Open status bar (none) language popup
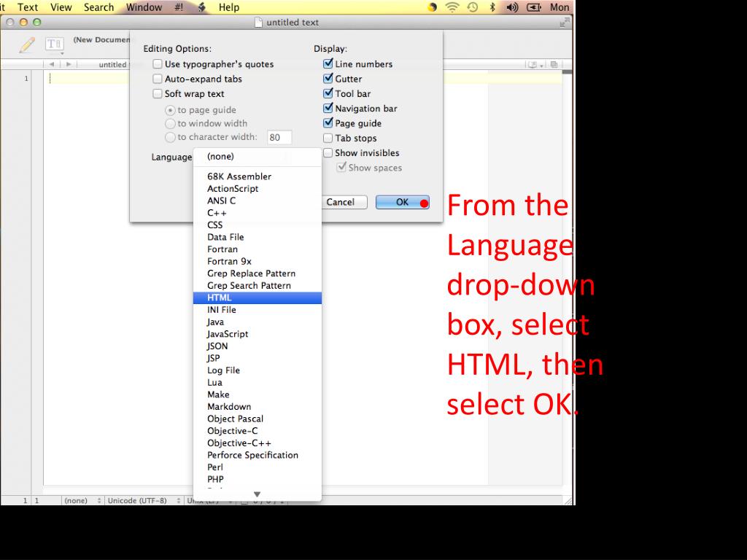The image size is (747, 560). (x=82, y=500)
